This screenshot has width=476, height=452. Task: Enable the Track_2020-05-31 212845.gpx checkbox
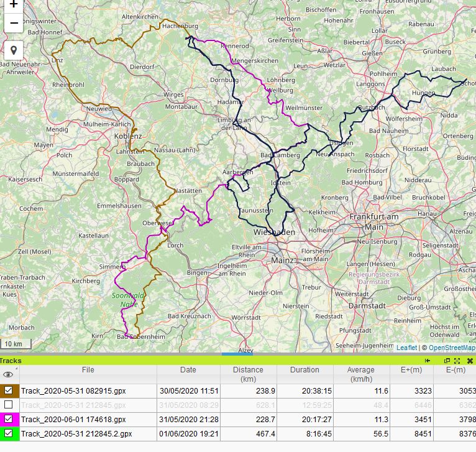pos(9,405)
